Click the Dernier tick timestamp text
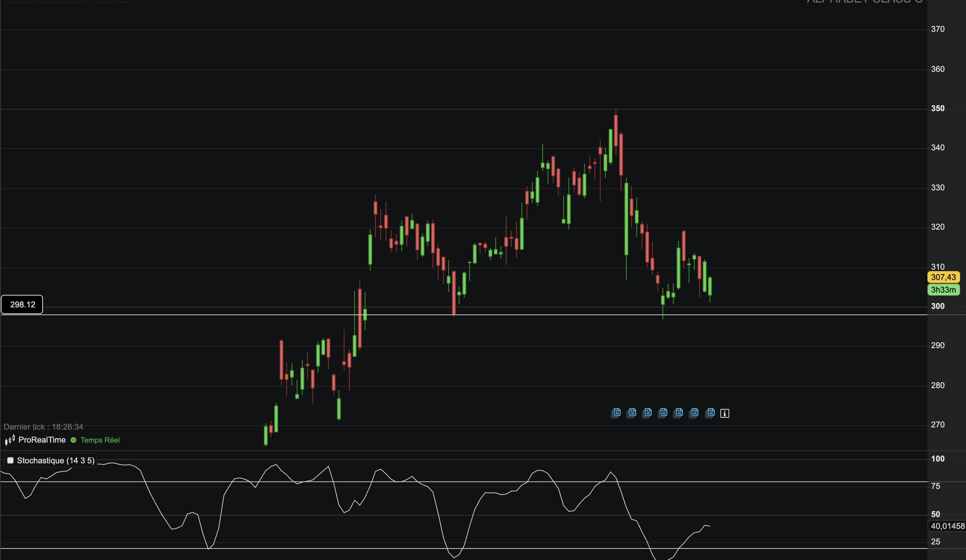This screenshot has height=560, width=966. point(43,427)
